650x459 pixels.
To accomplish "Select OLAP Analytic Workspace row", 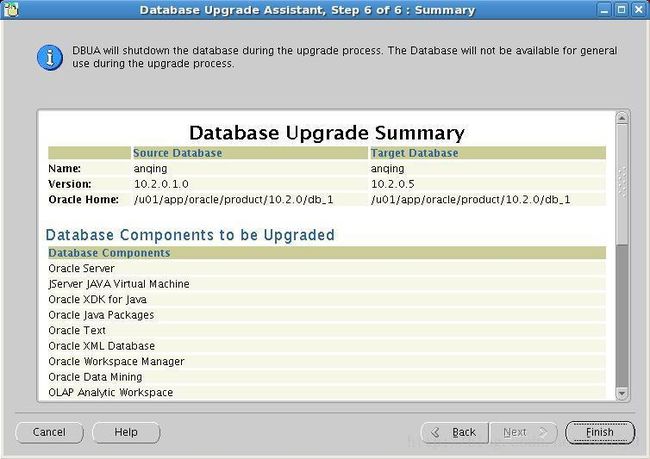I will [x=327, y=392].
